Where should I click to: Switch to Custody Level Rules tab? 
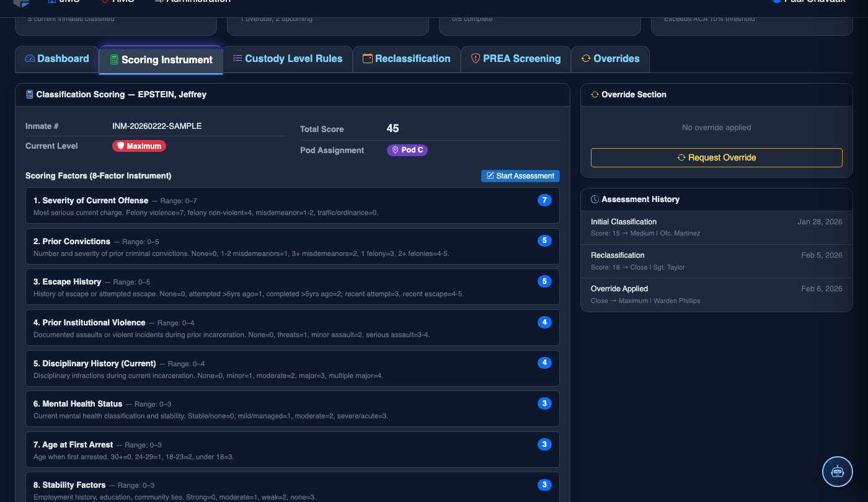pos(288,59)
